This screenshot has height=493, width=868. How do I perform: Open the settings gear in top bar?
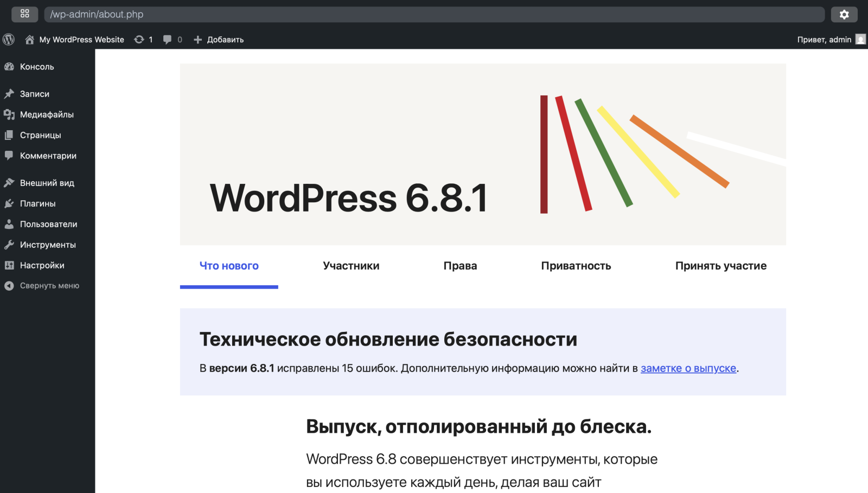pyautogui.click(x=844, y=15)
